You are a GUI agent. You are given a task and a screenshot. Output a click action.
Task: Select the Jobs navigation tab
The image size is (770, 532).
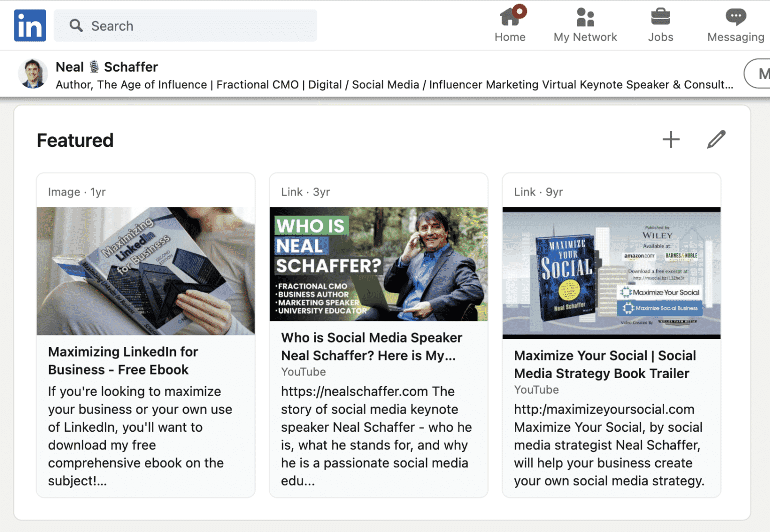[660, 25]
